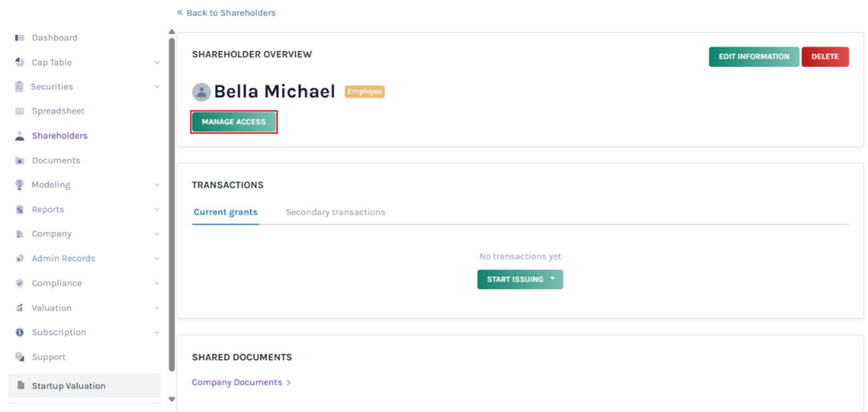Click the Cap Table pie chart icon
Viewport: 868px width, 412px height.
19,63
